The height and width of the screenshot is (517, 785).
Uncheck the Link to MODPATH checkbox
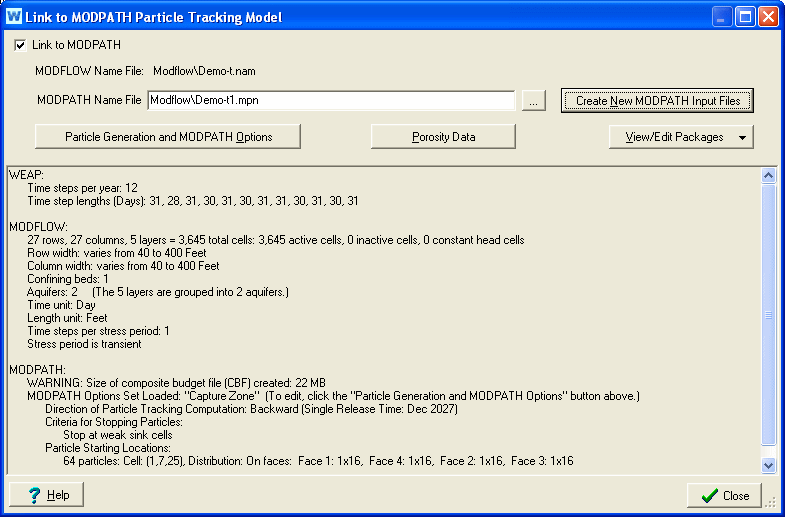[x=20, y=46]
